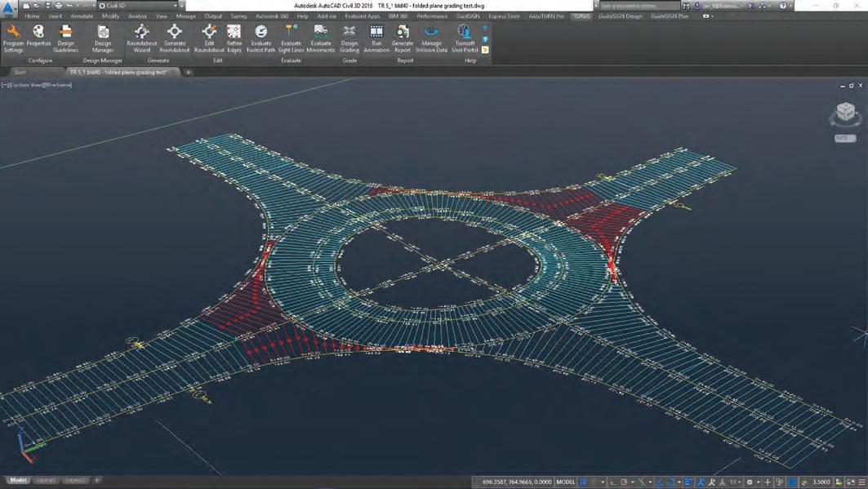Toggle grid display in status bar

tap(583, 482)
